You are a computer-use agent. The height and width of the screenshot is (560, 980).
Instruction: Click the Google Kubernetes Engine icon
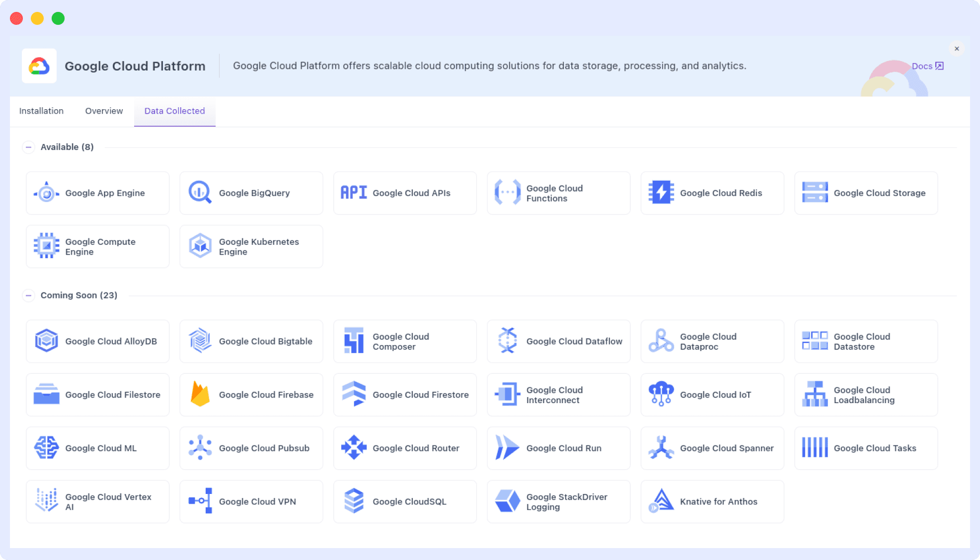click(199, 246)
